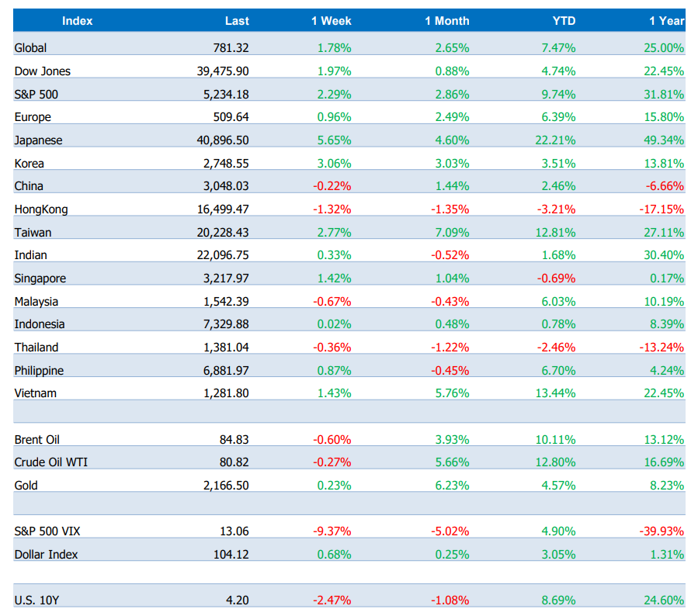This screenshot has width=698, height=616.
Task: Click HongKong's 1 Year value -17.15%
Action: coord(661,209)
